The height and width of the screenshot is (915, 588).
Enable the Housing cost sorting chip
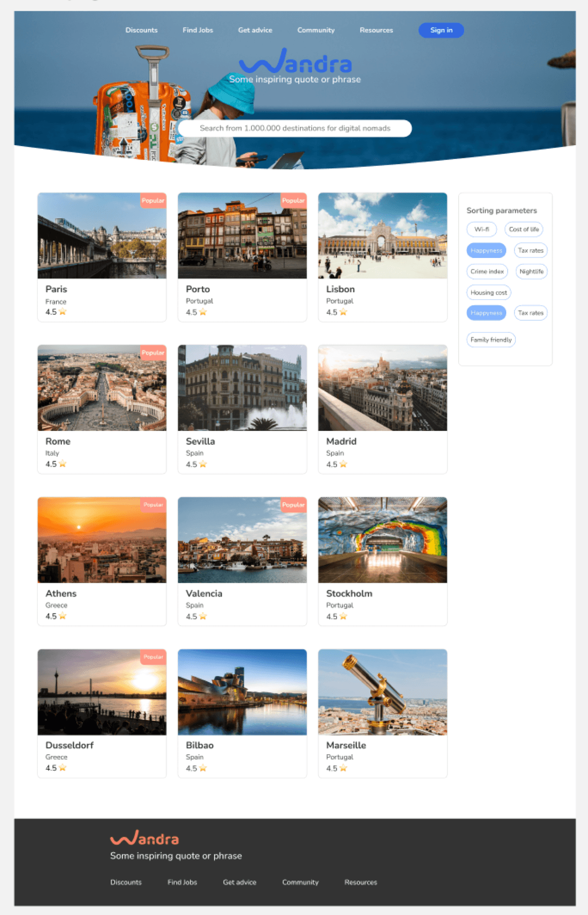(x=489, y=293)
